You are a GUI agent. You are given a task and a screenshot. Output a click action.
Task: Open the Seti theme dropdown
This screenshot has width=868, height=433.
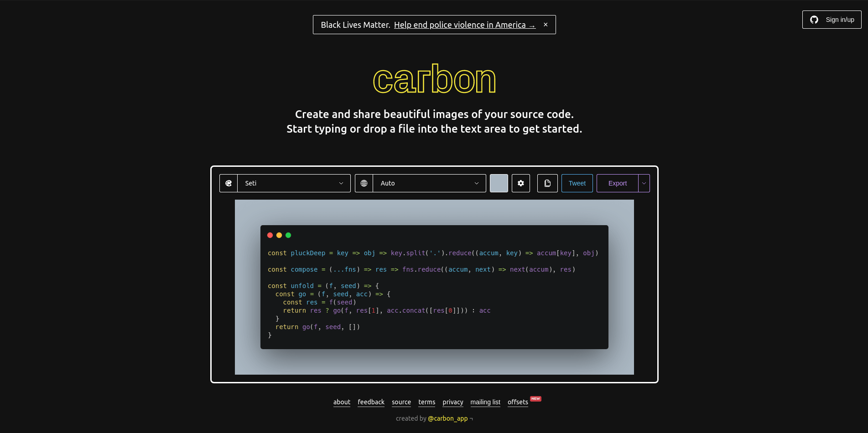(x=294, y=183)
